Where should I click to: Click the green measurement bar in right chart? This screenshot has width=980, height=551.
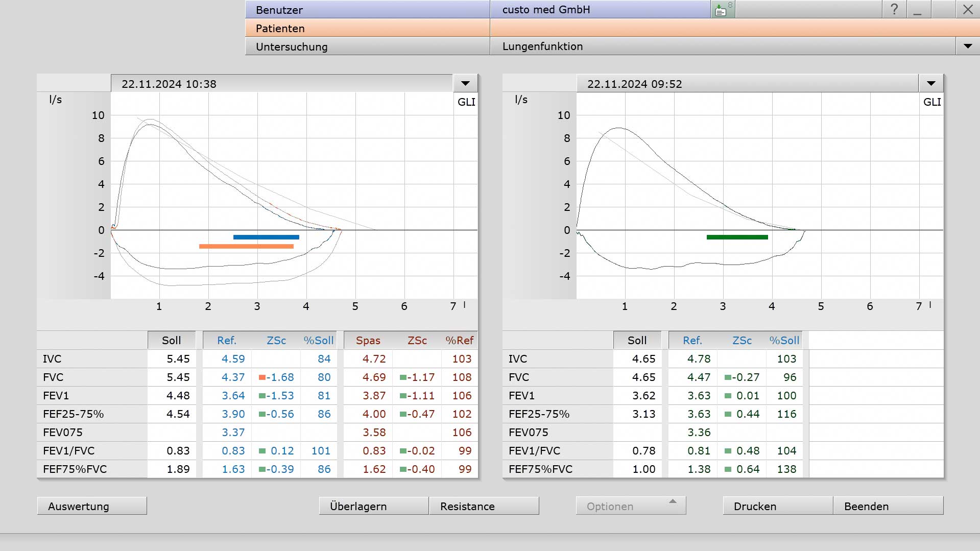(737, 237)
